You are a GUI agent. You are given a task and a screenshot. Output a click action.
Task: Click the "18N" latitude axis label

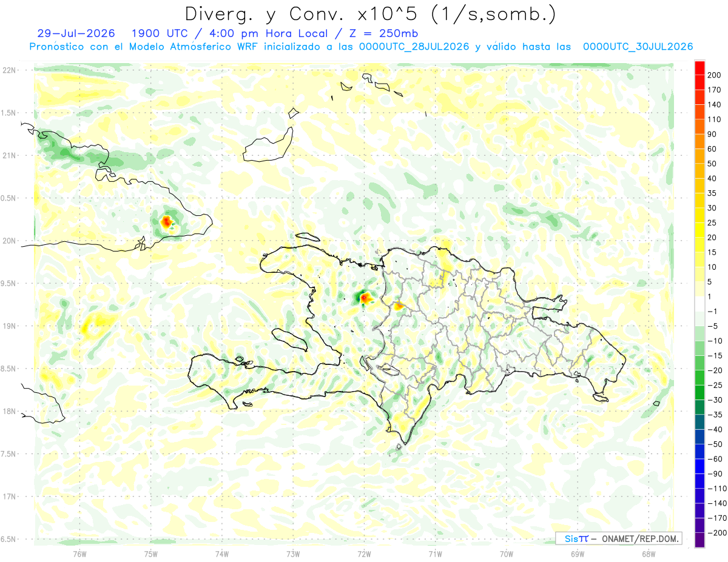tap(9, 411)
